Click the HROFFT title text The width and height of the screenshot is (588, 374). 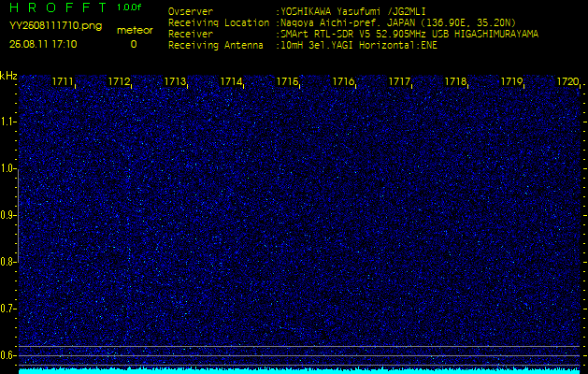point(58,7)
